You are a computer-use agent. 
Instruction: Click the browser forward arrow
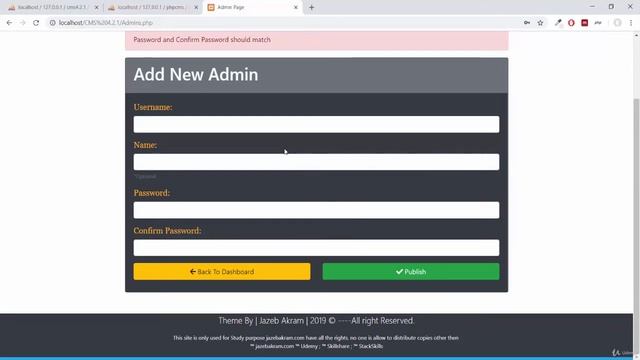point(22,23)
